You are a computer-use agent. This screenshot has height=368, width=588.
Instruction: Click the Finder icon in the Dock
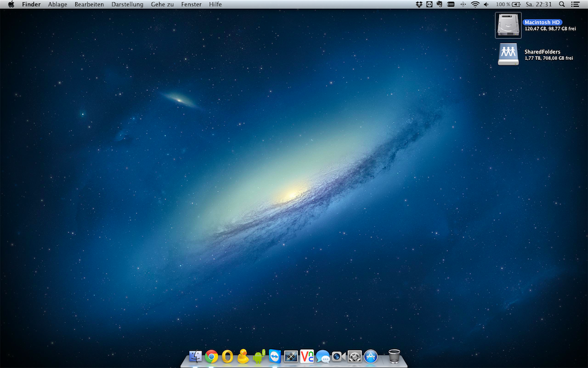(x=195, y=356)
